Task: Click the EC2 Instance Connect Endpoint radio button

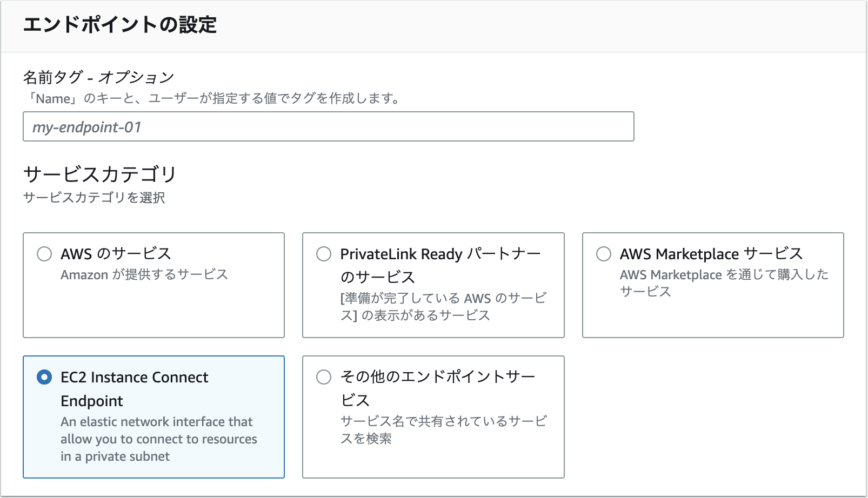Action: point(45,377)
